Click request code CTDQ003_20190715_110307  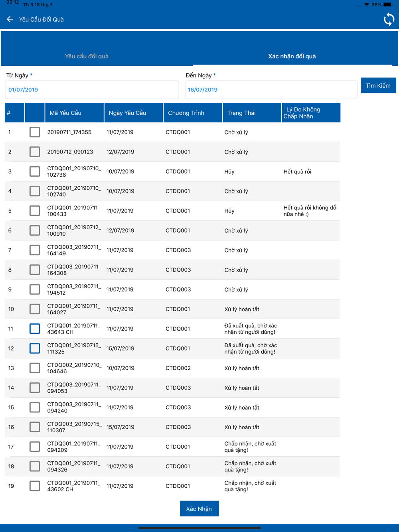74,427
